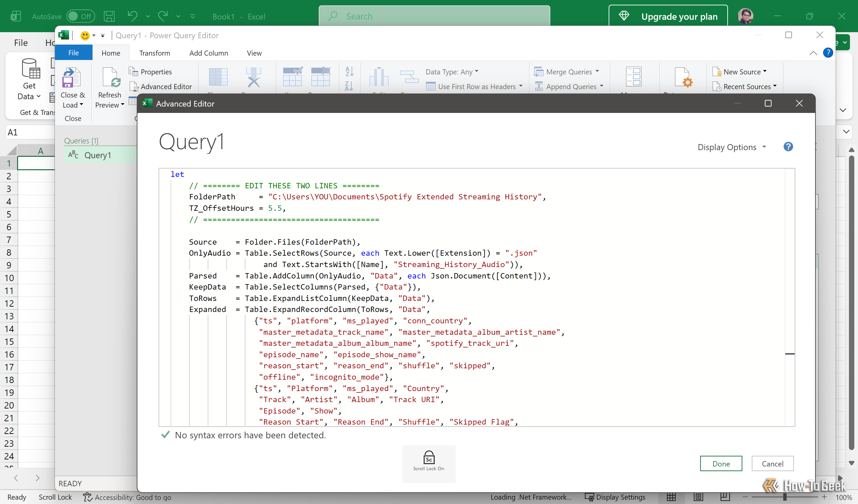Image resolution: width=858 pixels, height=504 pixels.
Task: Click the Group By icon
Action: (409, 77)
